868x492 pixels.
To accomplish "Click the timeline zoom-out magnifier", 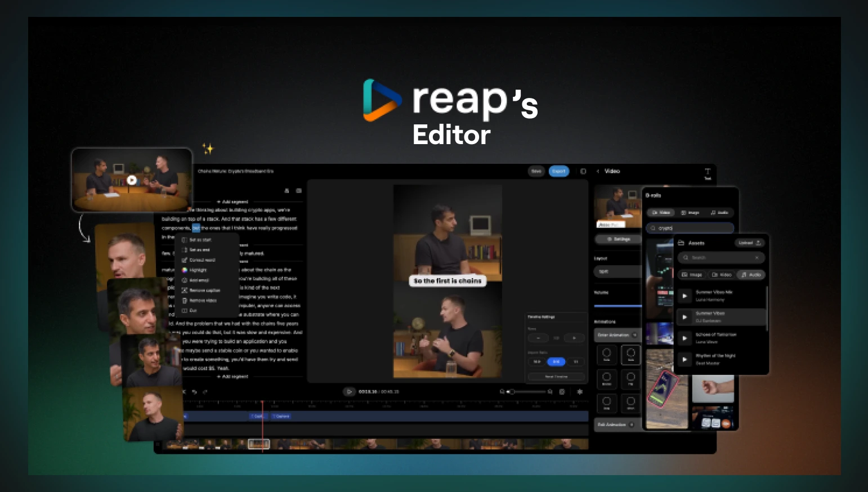I will pyautogui.click(x=502, y=392).
